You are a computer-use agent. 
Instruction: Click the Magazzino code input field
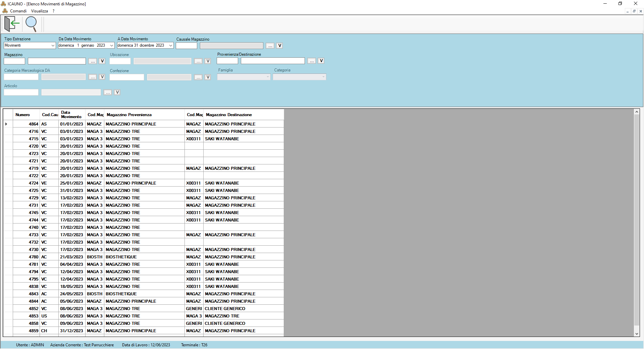point(14,61)
